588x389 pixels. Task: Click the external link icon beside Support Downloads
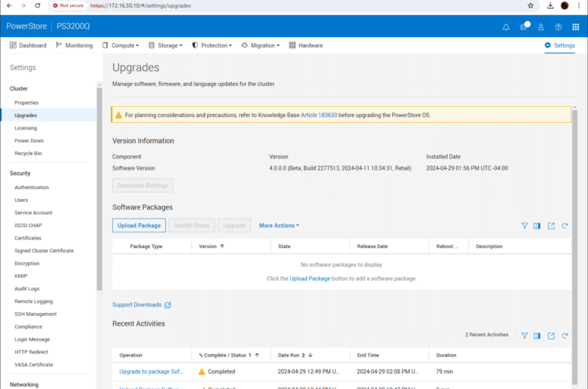(167, 305)
